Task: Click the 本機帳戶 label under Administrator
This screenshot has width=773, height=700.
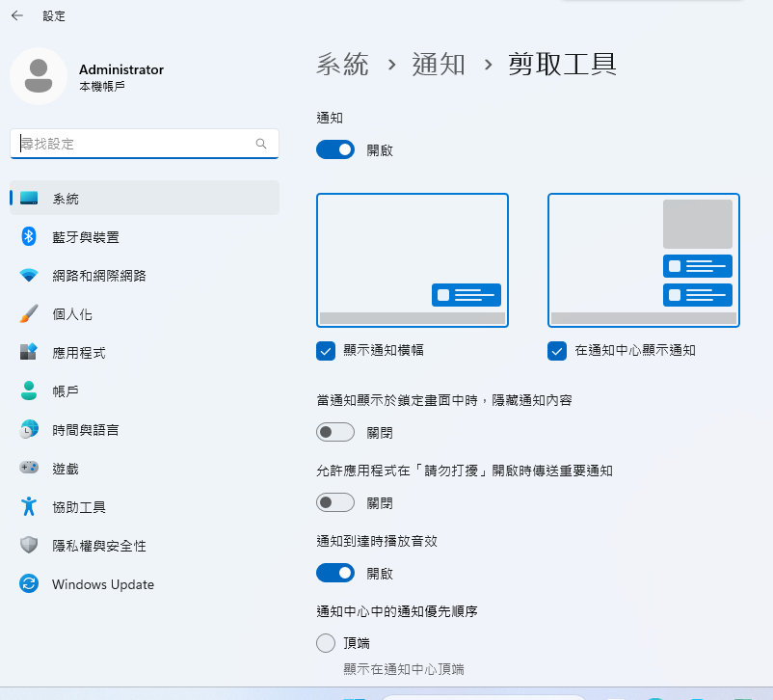Action: [102, 87]
